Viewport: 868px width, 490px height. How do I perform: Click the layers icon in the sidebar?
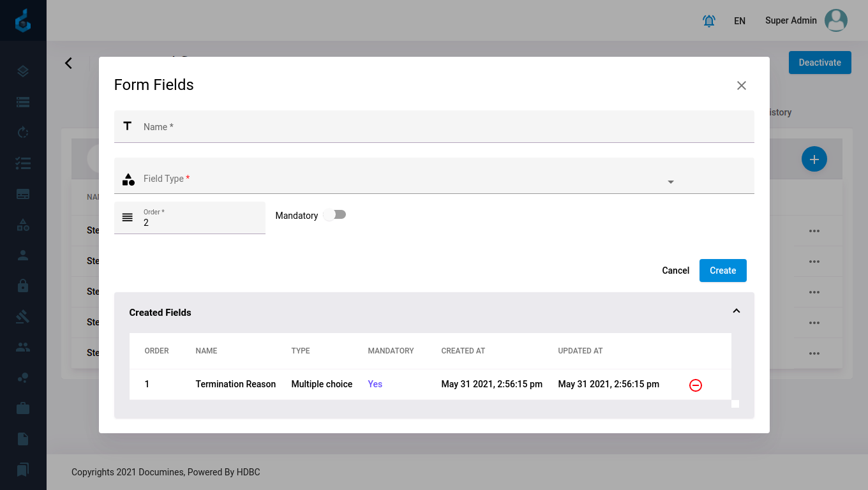tap(23, 71)
